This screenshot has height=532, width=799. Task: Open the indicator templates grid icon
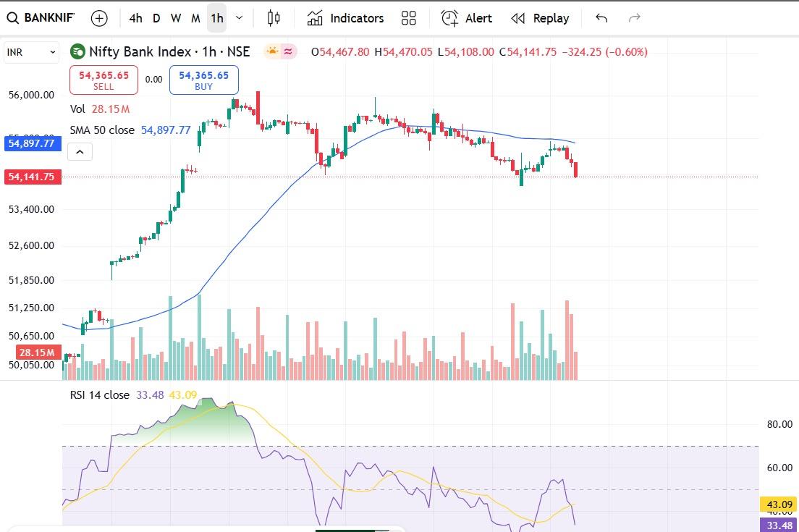pyautogui.click(x=409, y=18)
